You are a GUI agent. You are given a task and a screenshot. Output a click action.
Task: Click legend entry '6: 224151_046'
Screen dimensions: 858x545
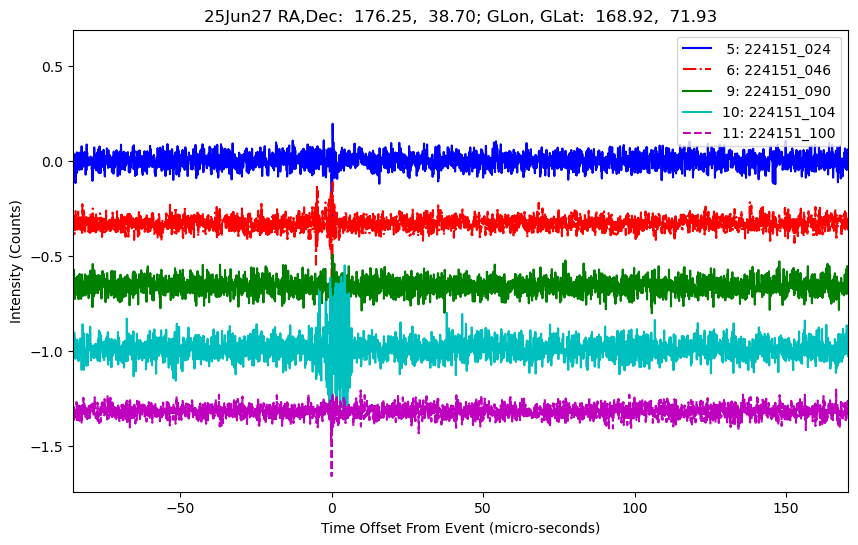point(778,70)
